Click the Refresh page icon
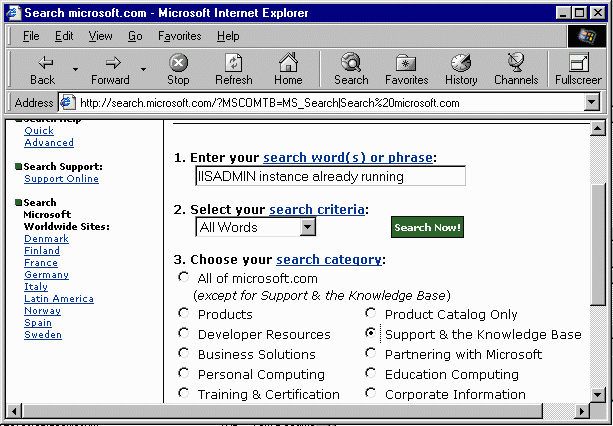The height and width of the screenshot is (426, 613). tap(233, 62)
